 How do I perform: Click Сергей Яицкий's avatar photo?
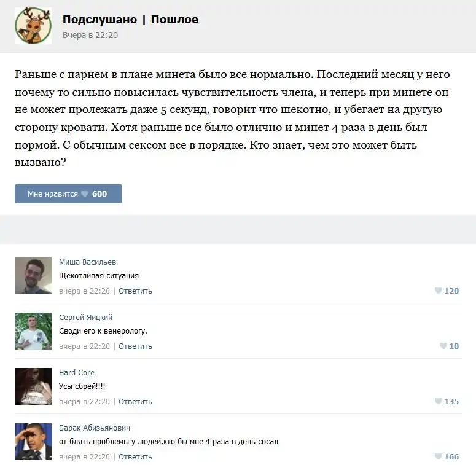pyautogui.click(x=33, y=331)
